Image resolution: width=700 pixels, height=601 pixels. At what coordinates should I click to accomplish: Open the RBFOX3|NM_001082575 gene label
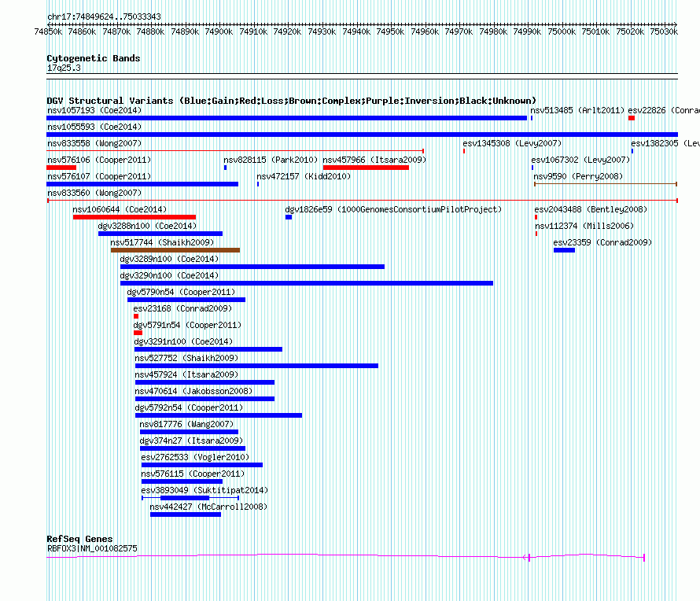coord(92,548)
